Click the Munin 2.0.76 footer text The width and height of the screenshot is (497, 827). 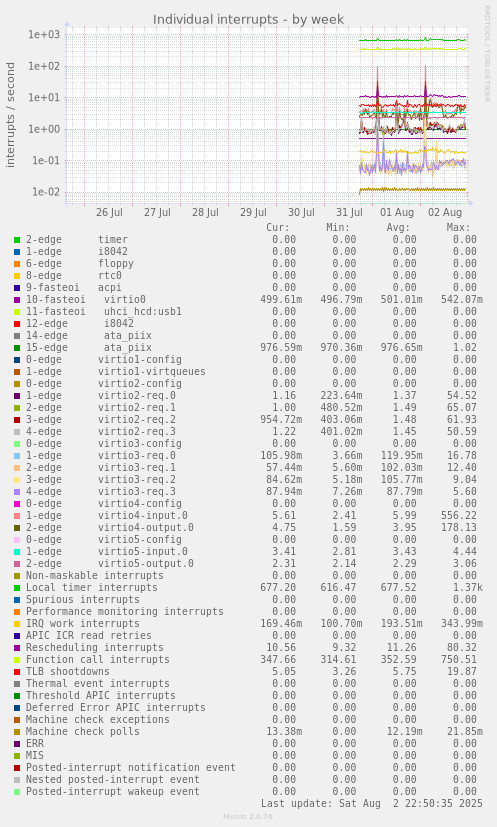pyautogui.click(x=248, y=816)
